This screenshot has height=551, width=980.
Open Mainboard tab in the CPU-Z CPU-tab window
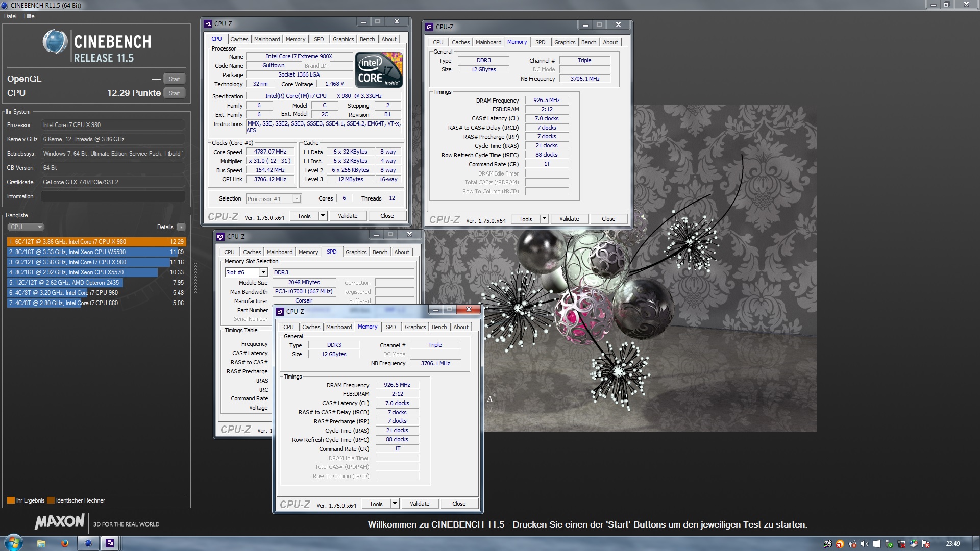point(267,39)
